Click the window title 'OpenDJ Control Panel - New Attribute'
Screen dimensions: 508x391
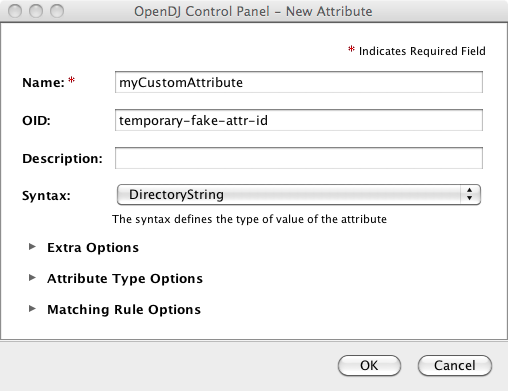pos(253,11)
